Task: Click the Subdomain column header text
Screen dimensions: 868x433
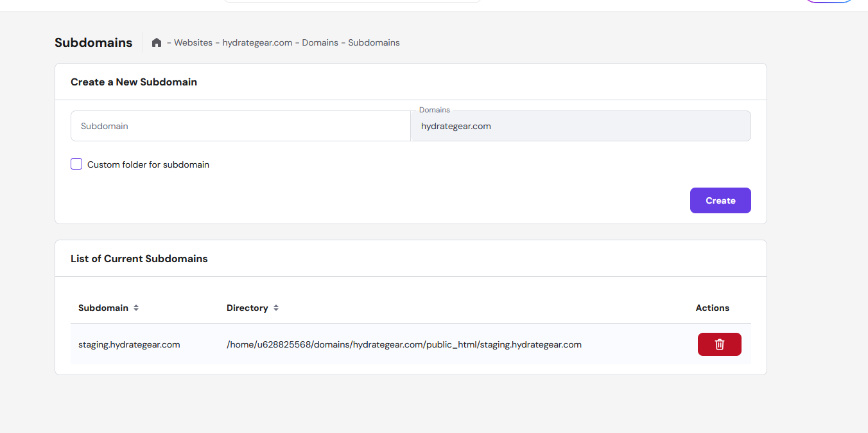Action: [x=103, y=308]
